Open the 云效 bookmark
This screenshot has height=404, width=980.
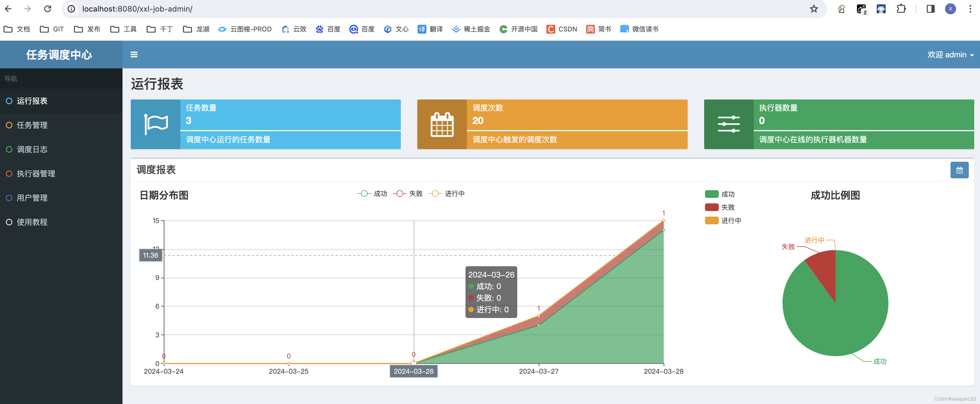[294, 29]
